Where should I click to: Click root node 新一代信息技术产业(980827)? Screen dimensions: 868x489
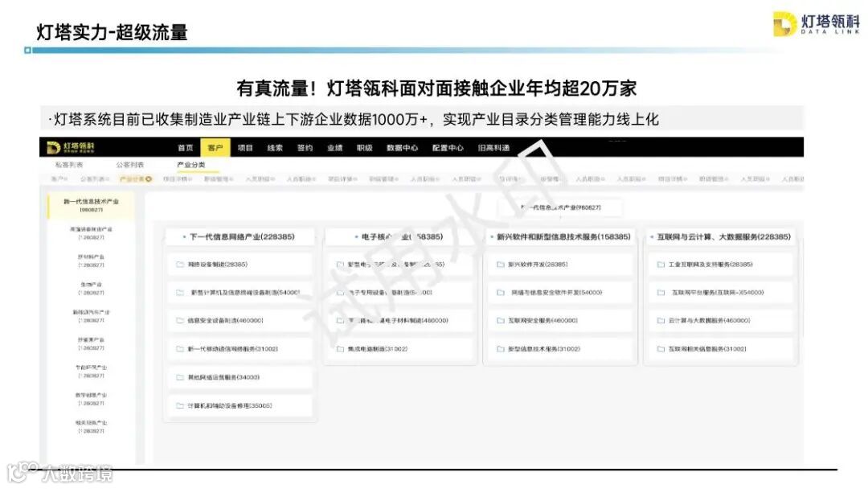tap(560, 208)
